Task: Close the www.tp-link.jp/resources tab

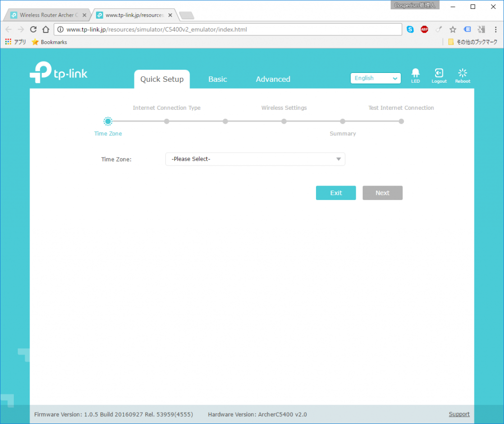Action: pyautogui.click(x=170, y=15)
